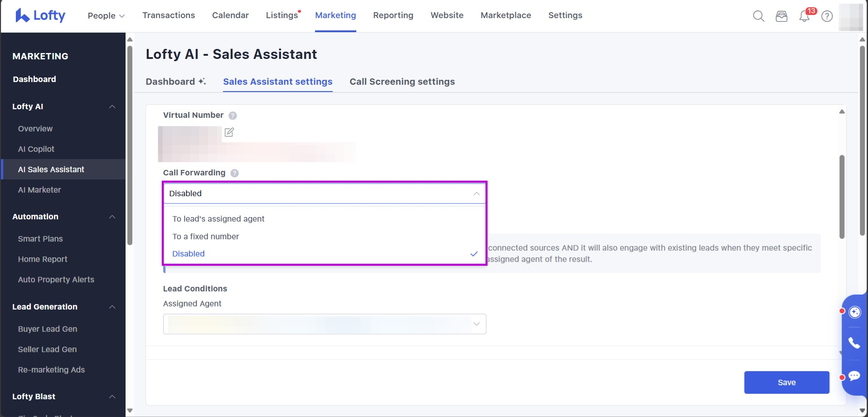This screenshot has width=868, height=417.
Task: Open the floating chat bubble icon
Action: 854,376
